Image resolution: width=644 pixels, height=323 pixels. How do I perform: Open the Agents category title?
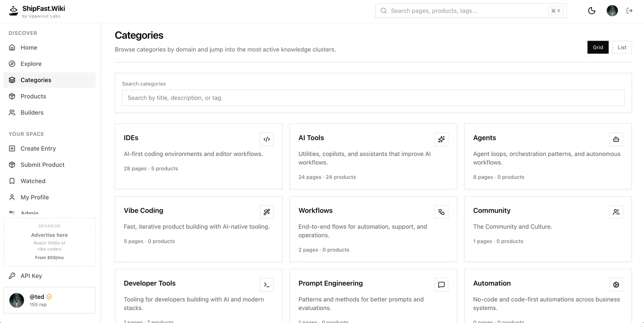tap(485, 138)
